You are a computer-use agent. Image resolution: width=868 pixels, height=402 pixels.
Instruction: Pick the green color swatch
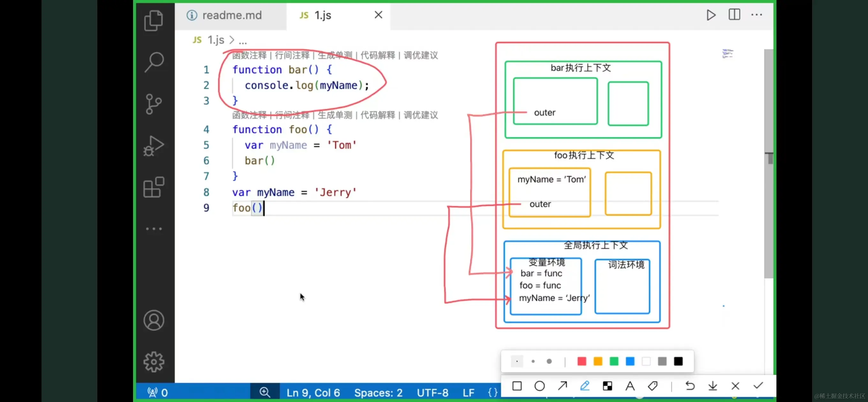(614, 361)
